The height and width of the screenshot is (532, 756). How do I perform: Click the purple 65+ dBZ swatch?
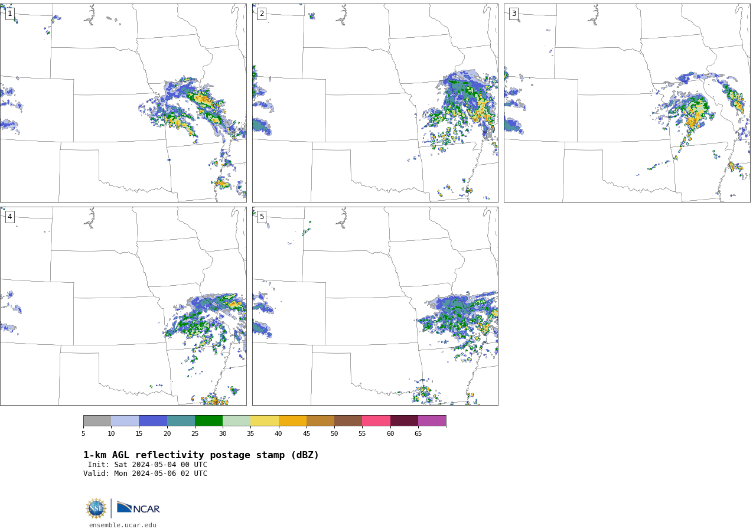click(x=432, y=421)
